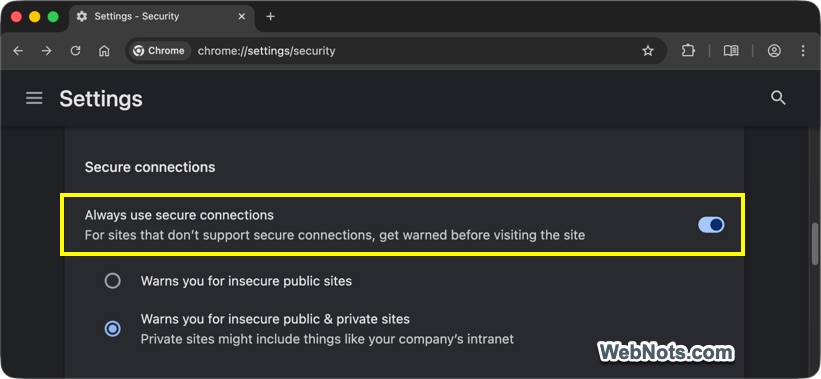Select Warns you for insecure public sites
Image resolution: width=821 pixels, height=379 pixels.
point(113,281)
